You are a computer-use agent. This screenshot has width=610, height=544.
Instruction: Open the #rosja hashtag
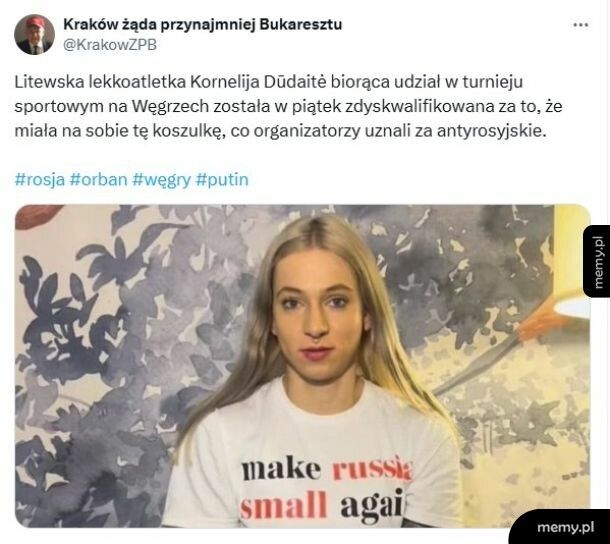(x=40, y=179)
